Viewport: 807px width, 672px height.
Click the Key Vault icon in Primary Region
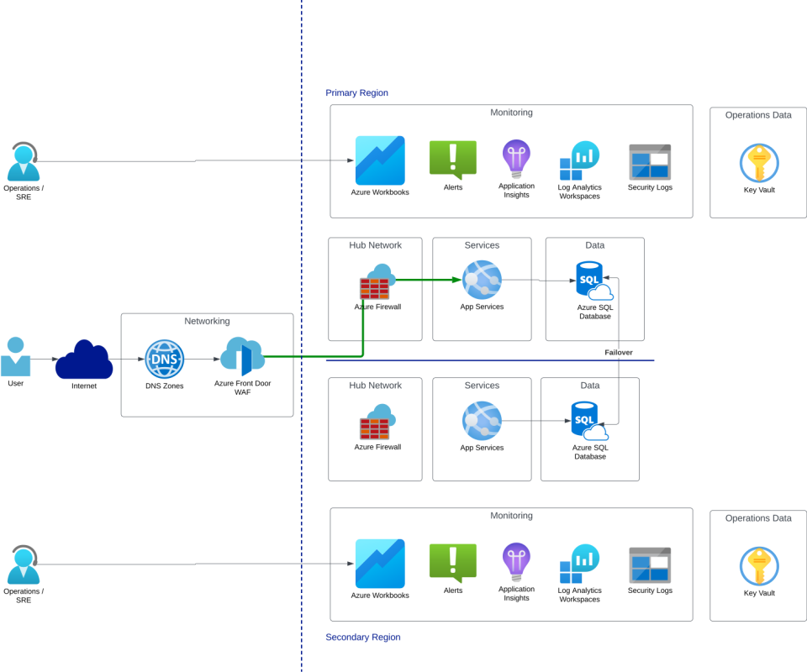pos(759,163)
